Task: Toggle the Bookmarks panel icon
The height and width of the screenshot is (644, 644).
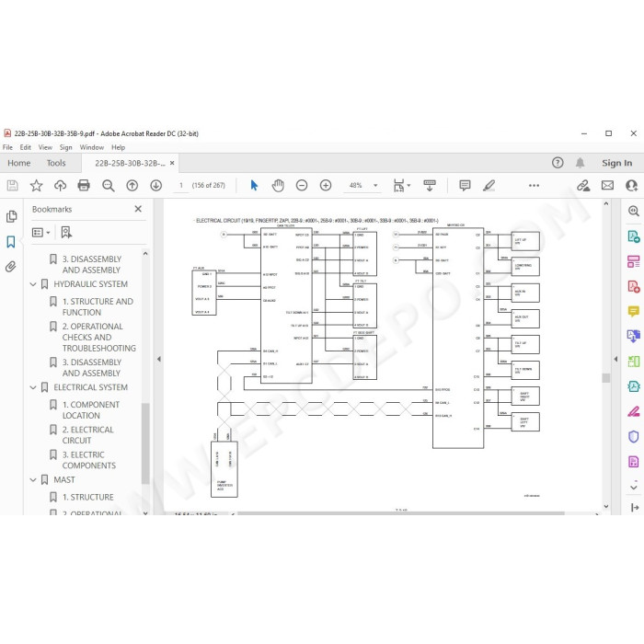Action: pyautogui.click(x=11, y=242)
